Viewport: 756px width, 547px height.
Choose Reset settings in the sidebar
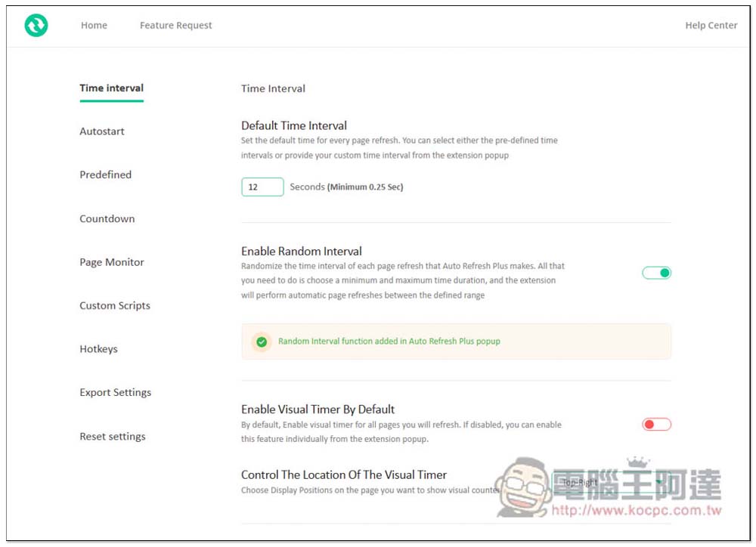coord(113,436)
